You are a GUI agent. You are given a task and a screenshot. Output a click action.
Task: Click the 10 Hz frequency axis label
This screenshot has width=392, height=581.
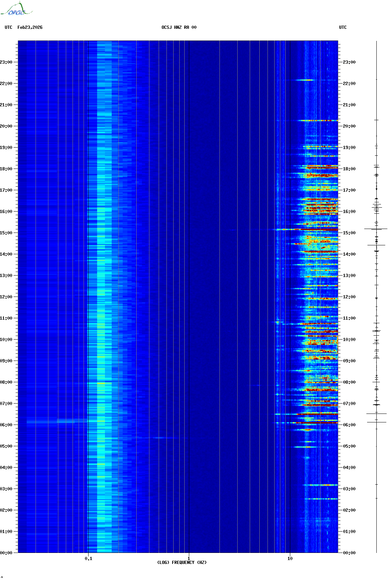(x=290, y=558)
